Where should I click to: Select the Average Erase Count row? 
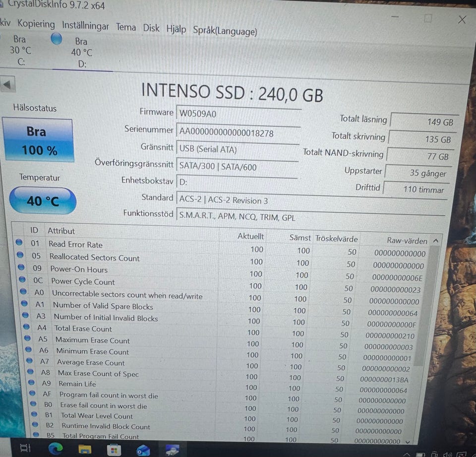219,364
